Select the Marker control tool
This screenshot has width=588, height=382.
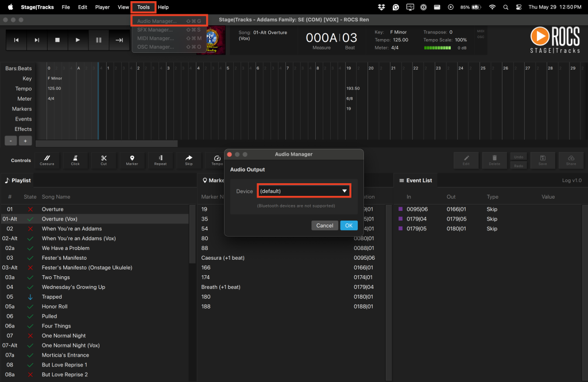click(x=132, y=160)
